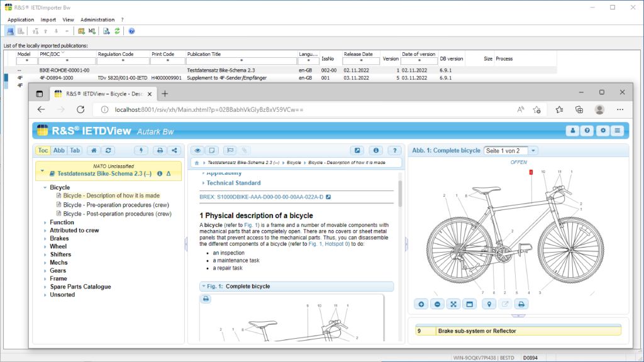Toggle hotspot pin marker icon under figure
This screenshot has width=644, height=362.
click(489, 304)
